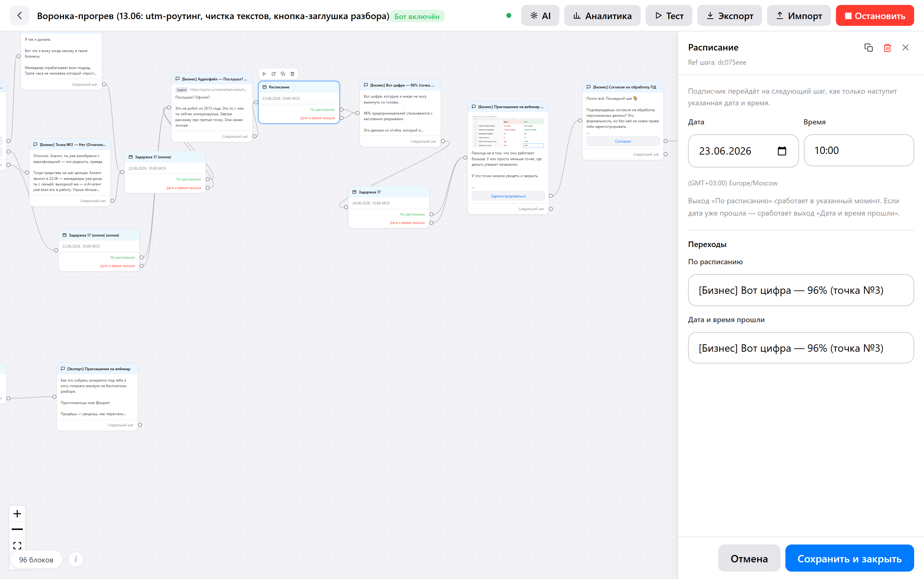Viewport: 924px width, 579px height.
Task: Select the Расписание node on the canvas
Action: tap(299, 102)
